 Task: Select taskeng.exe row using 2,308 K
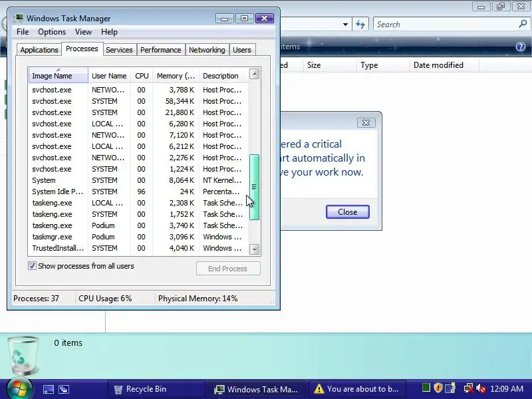click(138, 203)
